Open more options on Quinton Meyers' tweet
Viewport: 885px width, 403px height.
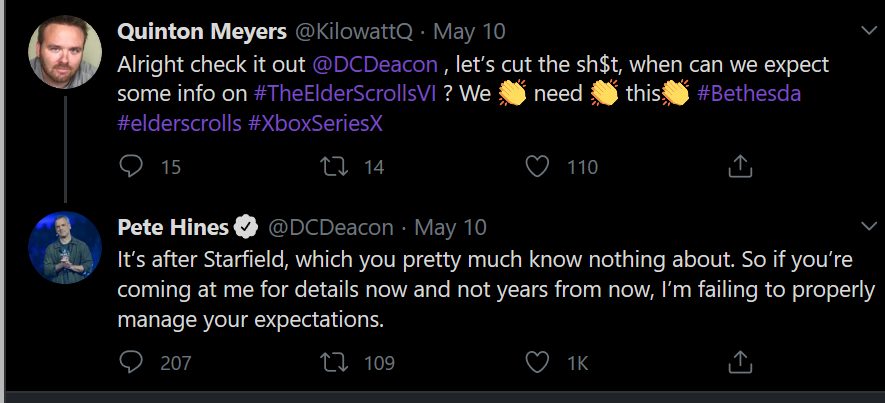[x=868, y=32]
